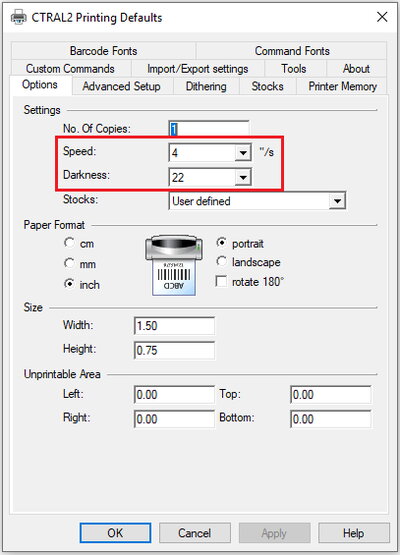Click the No. Of Copies field
This screenshot has width=400, height=555.
(x=209, y=128)
